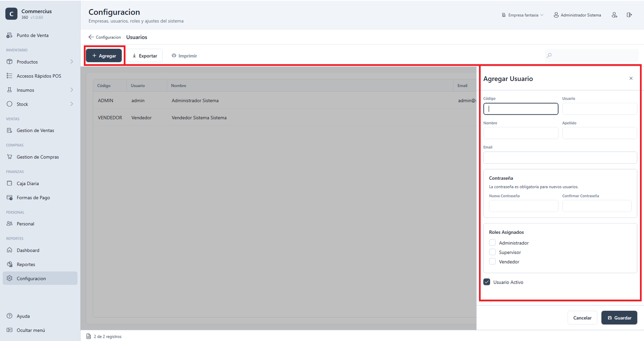Click the Caja Diaria icon
This screenshot has height=341, width=644.
(9, 183)
